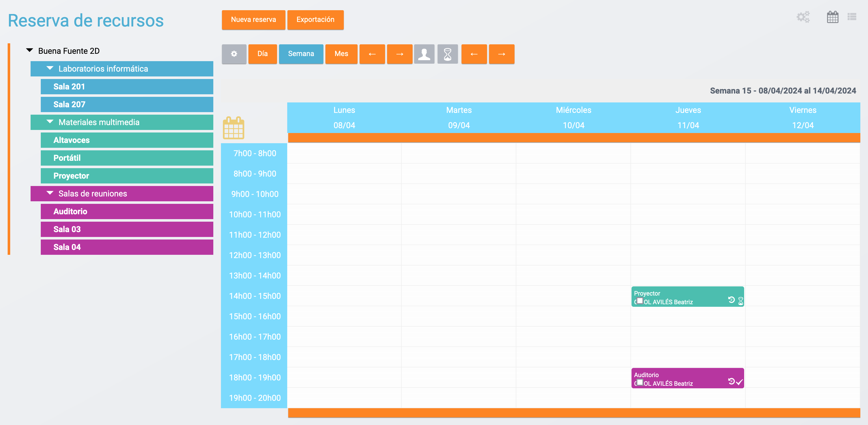Viewport: 868px width, 425px height.
Task: Click the user filter person icon
Action: [424, 54]
